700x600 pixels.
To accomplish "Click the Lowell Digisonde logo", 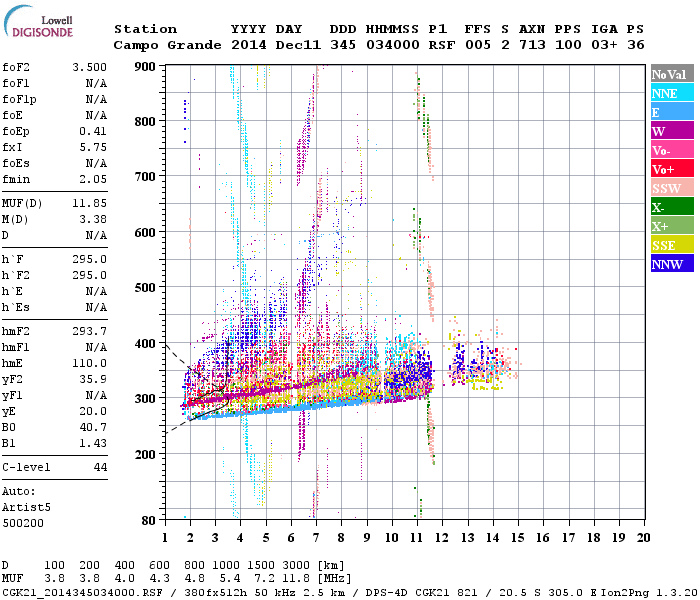I will click(x=38, y=22).
